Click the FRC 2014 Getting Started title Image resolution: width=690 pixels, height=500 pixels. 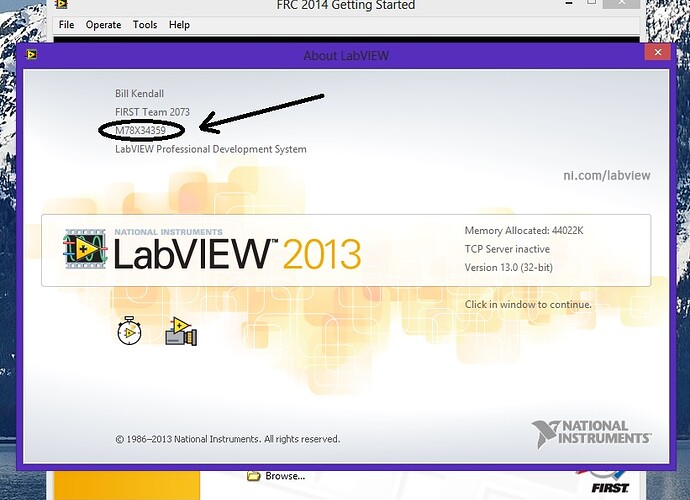[345, 5]
